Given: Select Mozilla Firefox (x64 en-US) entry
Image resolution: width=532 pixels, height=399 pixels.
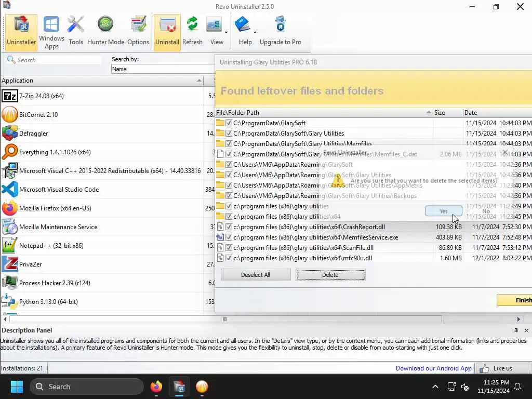Looking at the screenshot, I should pyautogui.click(x=102, y=208).
